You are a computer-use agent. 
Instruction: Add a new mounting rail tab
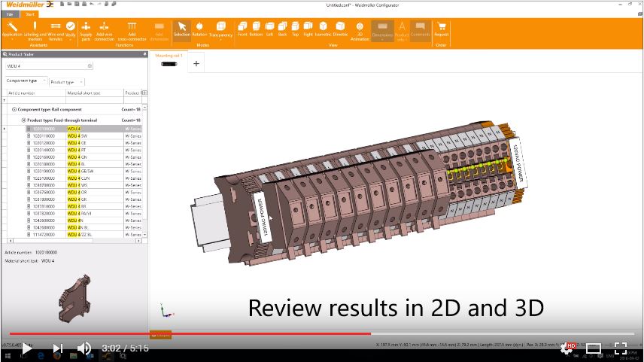[x=196, y=64]
